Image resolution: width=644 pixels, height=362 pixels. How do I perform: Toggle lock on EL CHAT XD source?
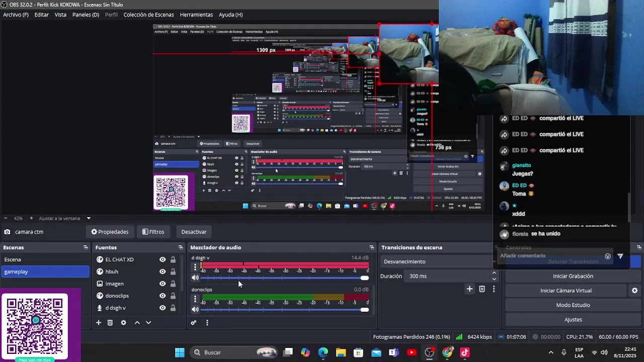click(173, 259)
